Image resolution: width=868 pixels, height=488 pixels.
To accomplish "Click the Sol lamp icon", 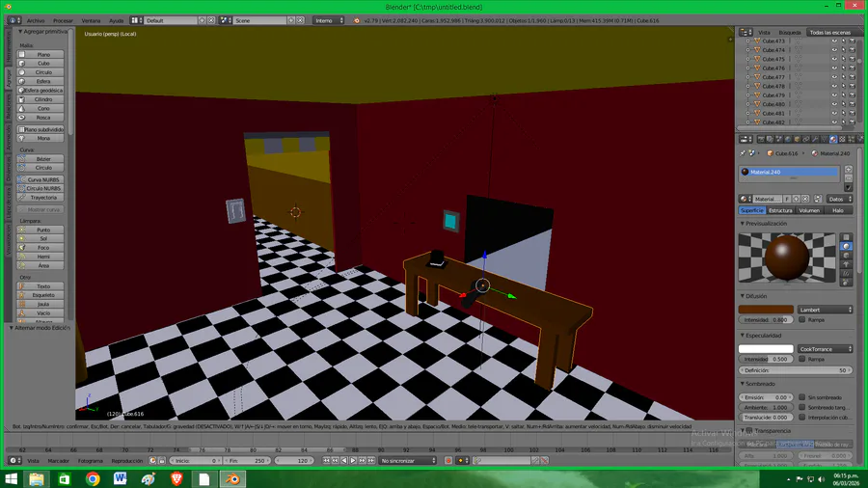I will [x=21, y=238].
